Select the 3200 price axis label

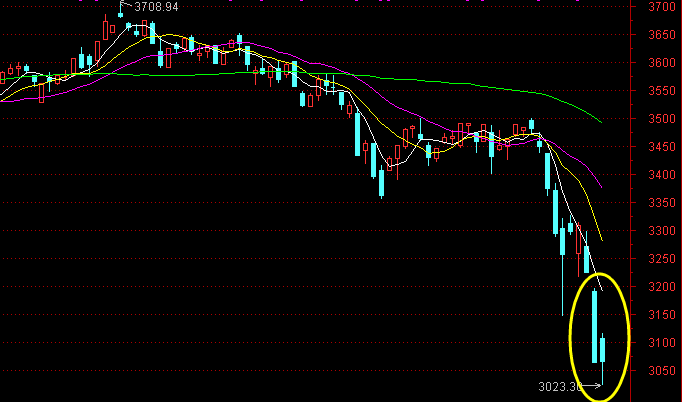[x=662, y=287]
